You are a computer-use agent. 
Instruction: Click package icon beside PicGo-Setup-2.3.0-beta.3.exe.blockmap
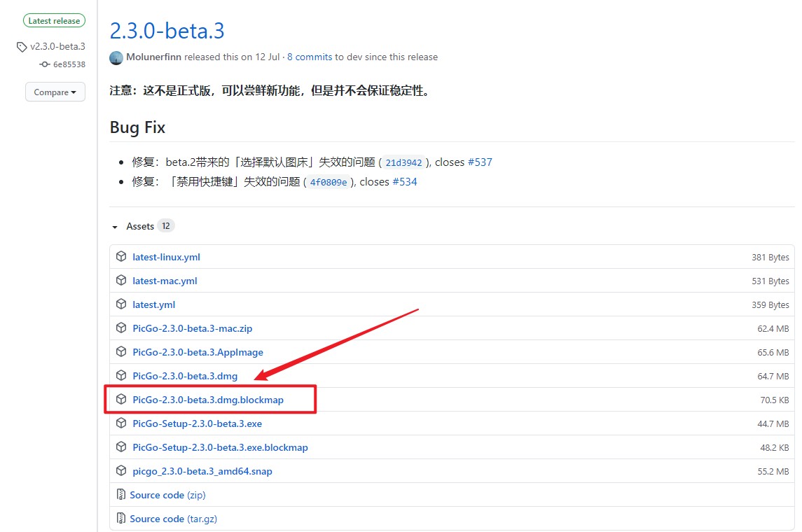121,447
